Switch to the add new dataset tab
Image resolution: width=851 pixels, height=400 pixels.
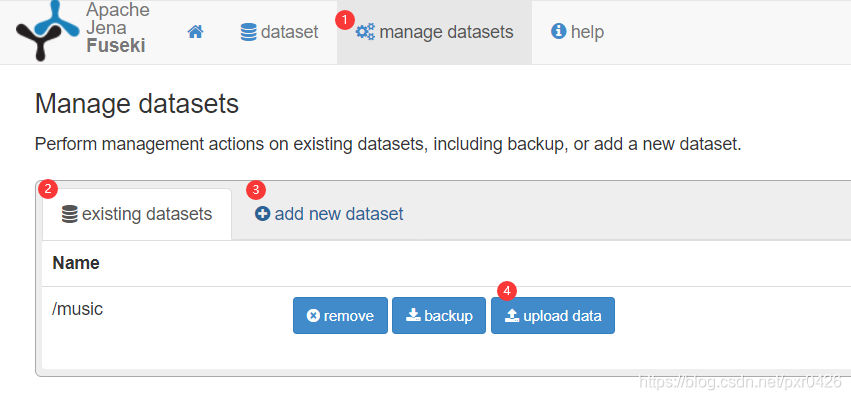[329, 214]
